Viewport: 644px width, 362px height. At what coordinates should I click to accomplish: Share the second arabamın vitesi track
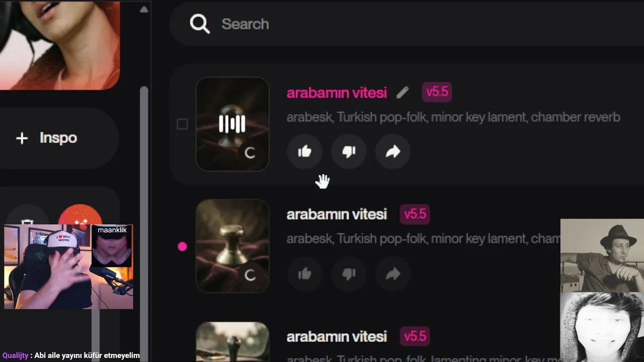393,274
